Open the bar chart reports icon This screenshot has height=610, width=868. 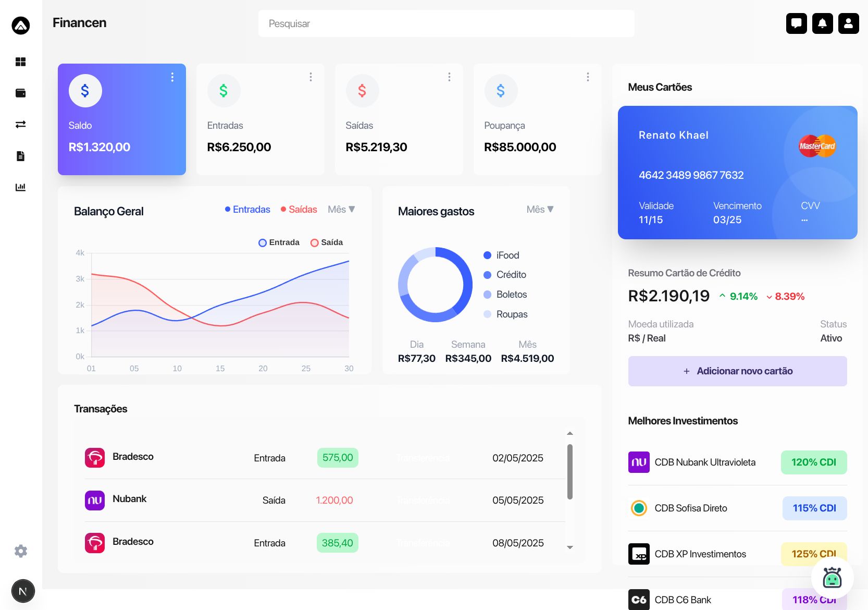coord(20,187)
